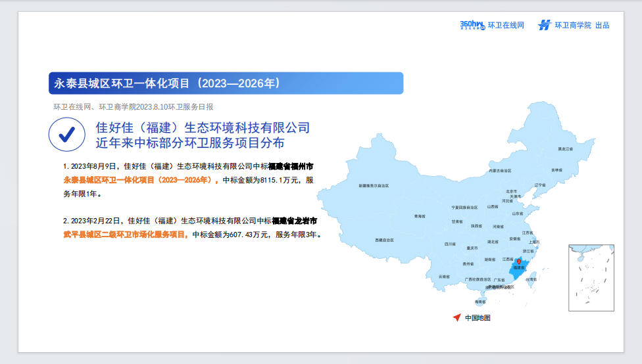Open the South China Sea inset map
The height and width of the screenshot is (364, 642).
tap(591, 278)
